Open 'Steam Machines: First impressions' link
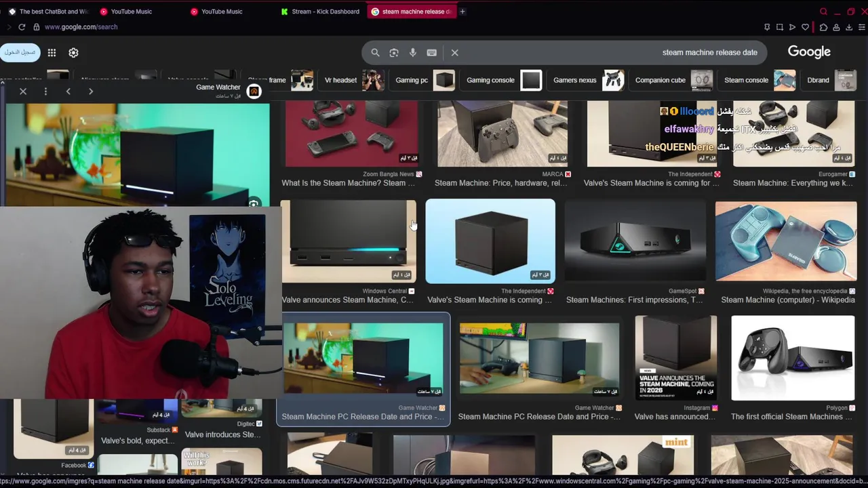Image resolution: width=868 pixels, height=488 pixels. (x=635, y=300)
